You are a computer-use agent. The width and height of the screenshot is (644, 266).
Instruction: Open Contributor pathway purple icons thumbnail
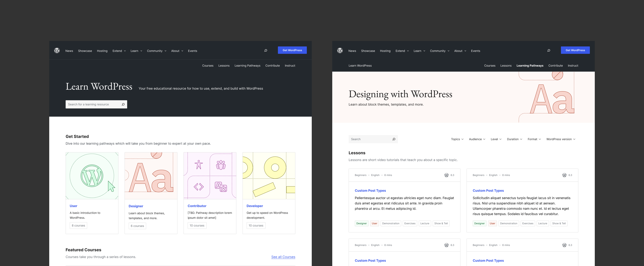[x=210, y=176]
